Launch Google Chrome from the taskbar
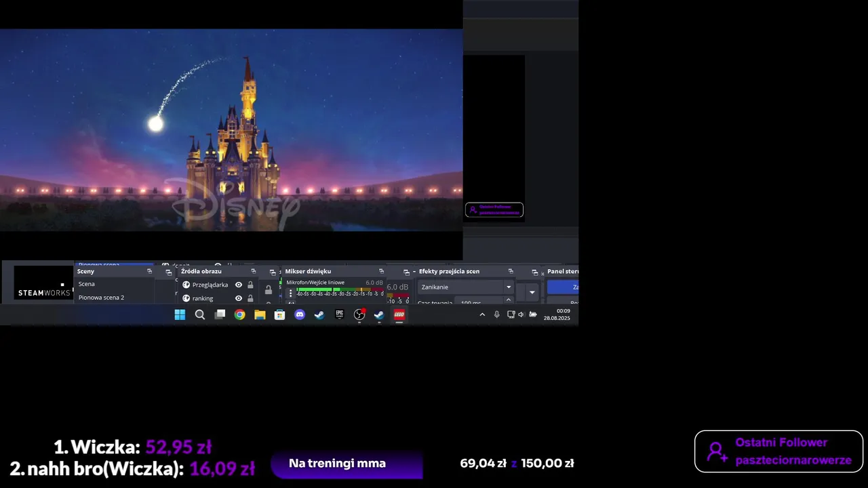This screenshot has height=488, width=868. pos(240,314)
